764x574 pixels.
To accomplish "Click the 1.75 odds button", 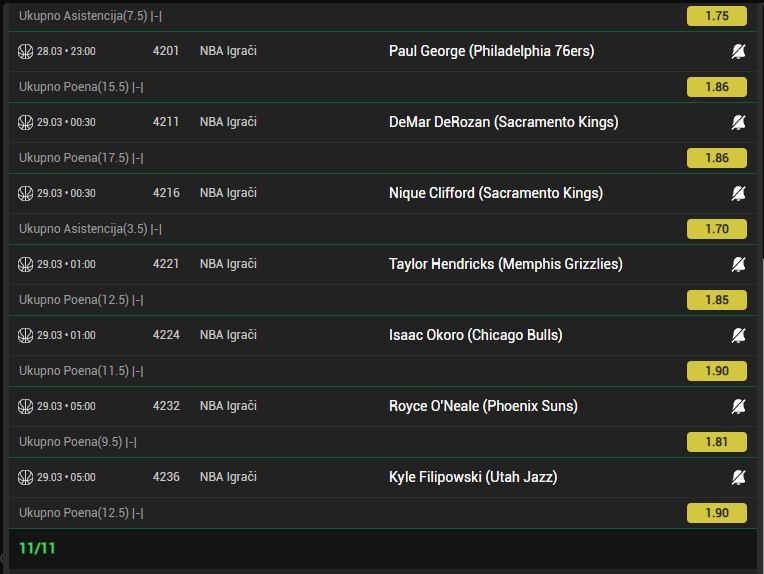I will tap(717, 16).
